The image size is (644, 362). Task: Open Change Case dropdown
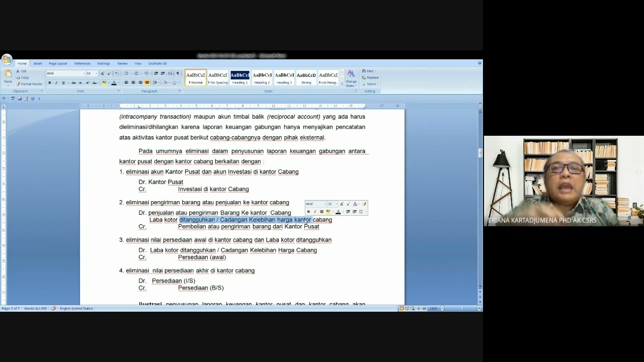[96, 82]
